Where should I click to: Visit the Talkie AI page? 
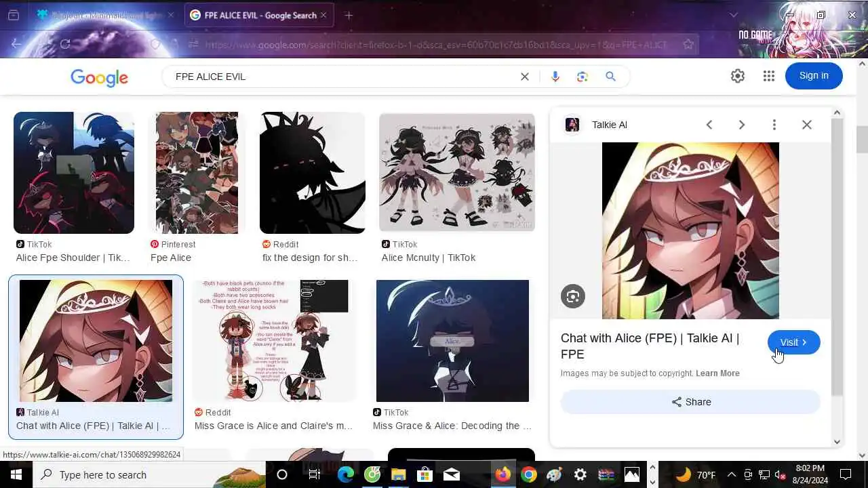tap(793, 342)
